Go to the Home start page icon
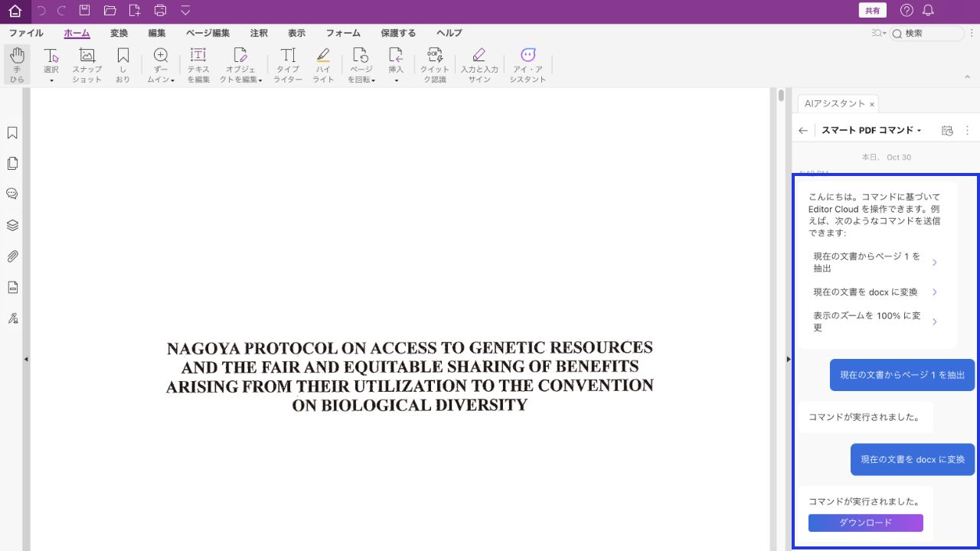 click(15, 11)
